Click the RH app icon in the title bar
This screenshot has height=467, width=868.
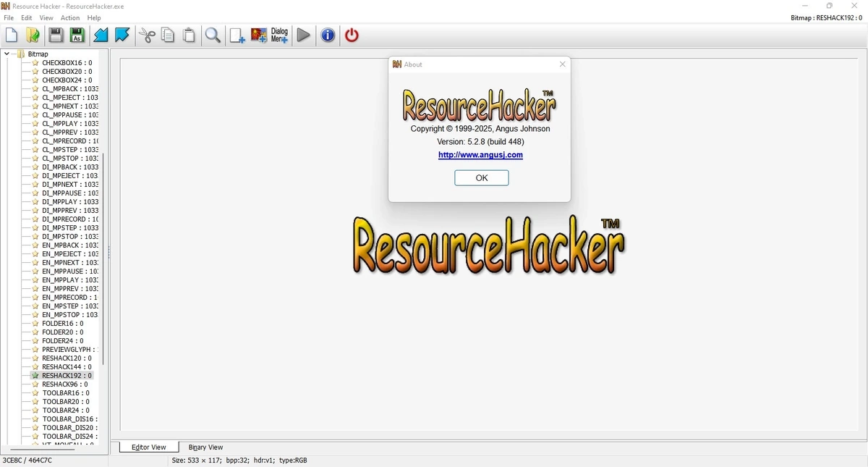6,6
